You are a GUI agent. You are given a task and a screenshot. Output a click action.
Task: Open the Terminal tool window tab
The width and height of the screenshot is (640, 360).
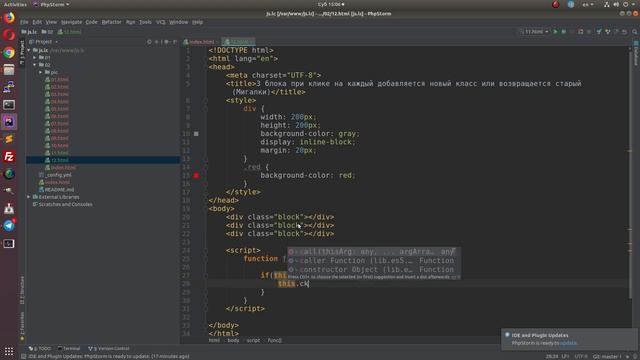pos(69,349)
